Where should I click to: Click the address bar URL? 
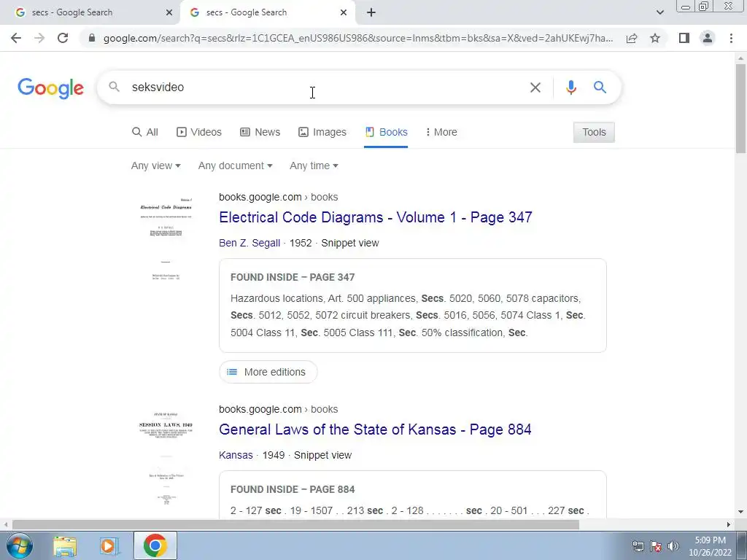358,38
